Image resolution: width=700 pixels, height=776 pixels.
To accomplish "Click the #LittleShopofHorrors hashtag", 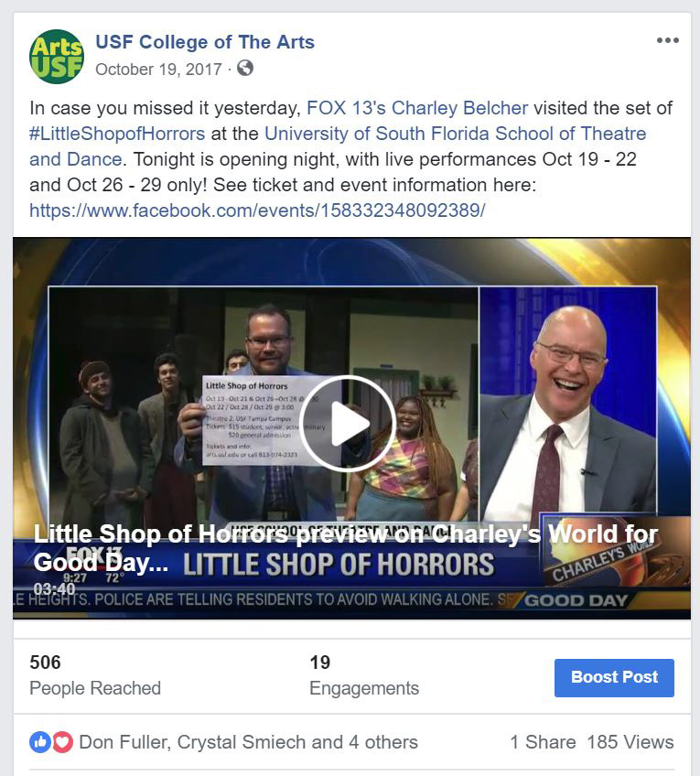I will [x=117, y=134].
